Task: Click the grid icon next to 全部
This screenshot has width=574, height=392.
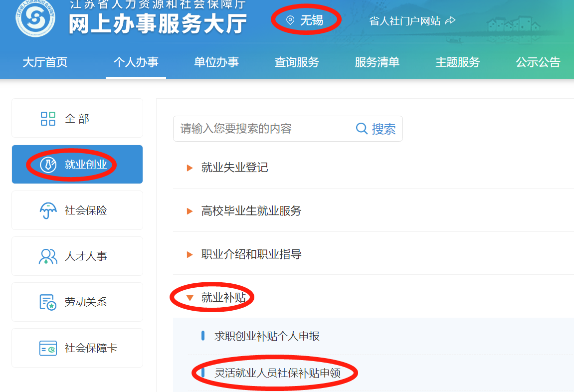Action: [x=48, y=119]
